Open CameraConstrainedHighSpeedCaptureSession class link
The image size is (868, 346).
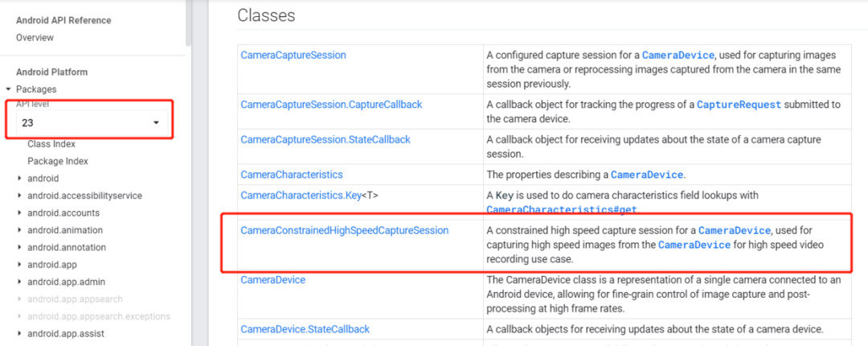[344, 230]
